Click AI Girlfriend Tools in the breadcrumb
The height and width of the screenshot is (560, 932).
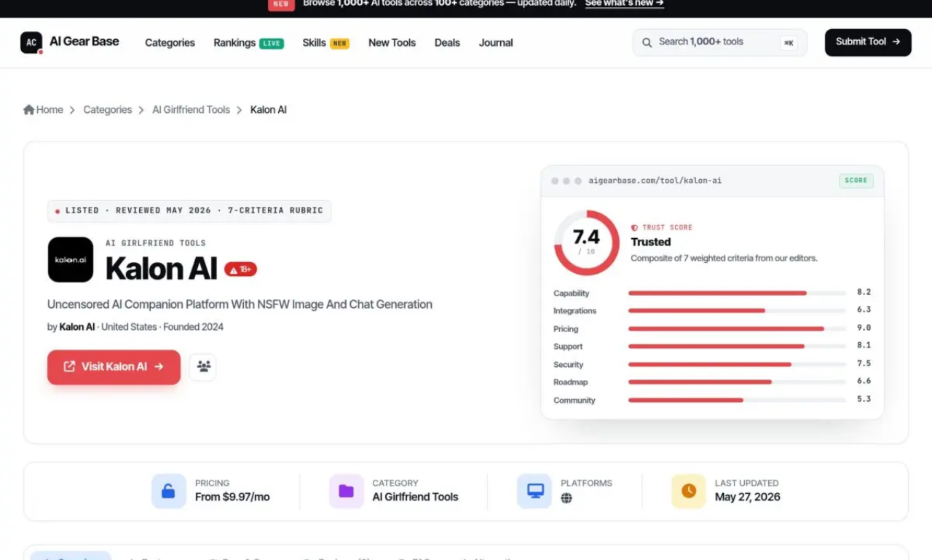tap(191, 110)
